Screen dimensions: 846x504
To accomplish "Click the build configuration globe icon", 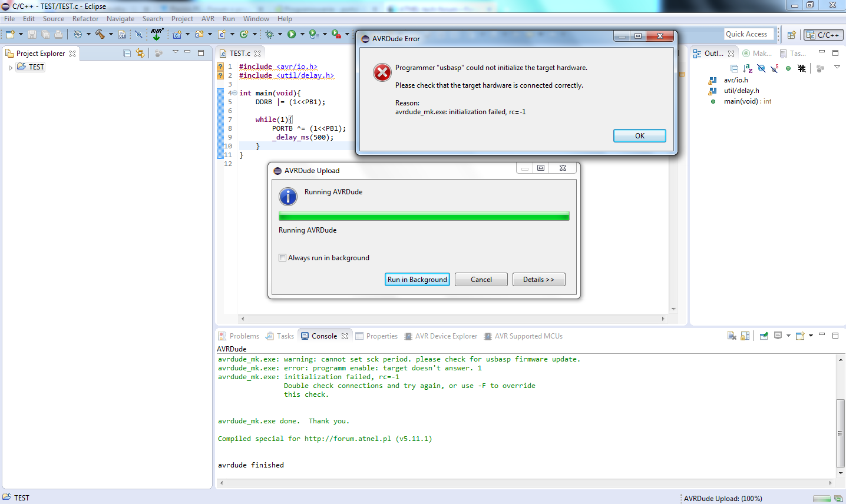I will (x=78, y=34).
